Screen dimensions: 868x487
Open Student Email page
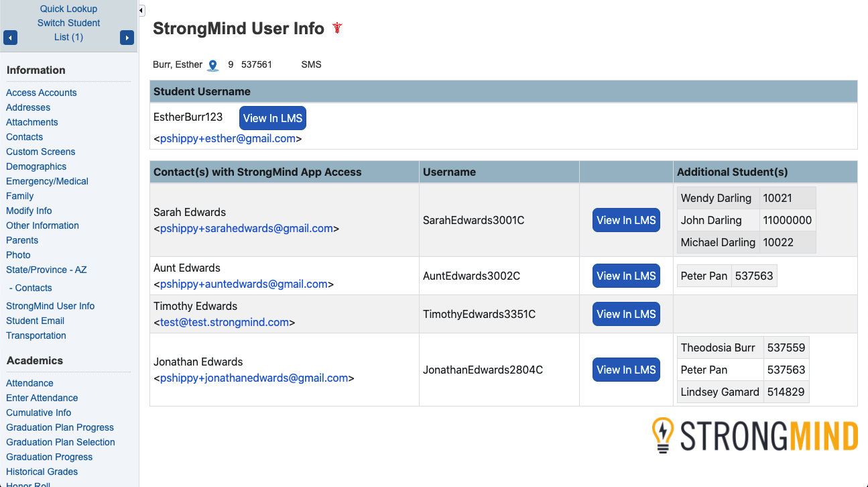coord(36,321)
